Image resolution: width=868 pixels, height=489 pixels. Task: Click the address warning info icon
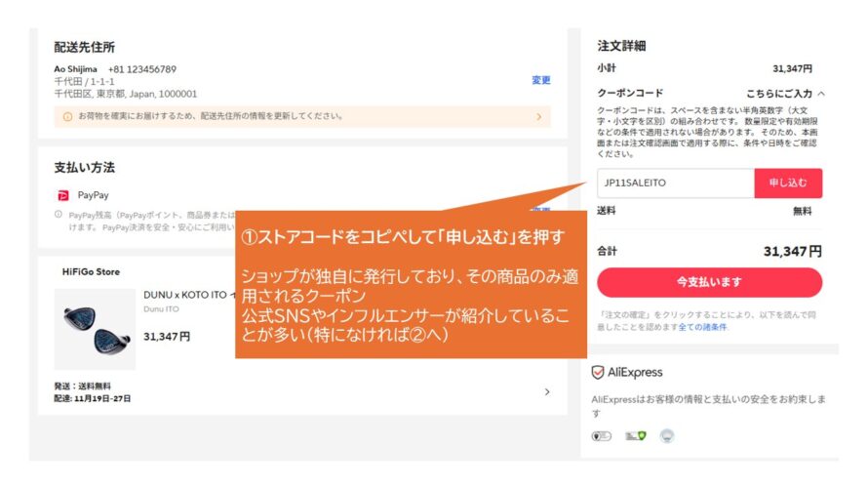pyautogui.click(x=67, y=117)
